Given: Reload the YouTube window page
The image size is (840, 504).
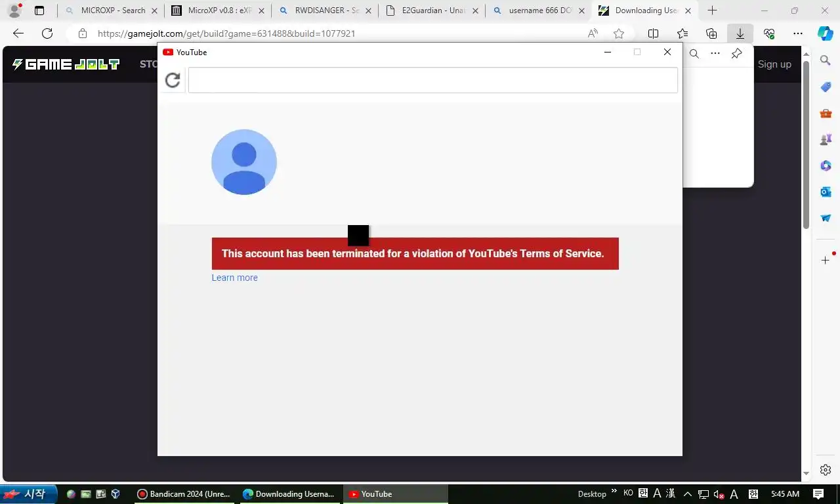Looking at the screenshot, I should [173, 80].
